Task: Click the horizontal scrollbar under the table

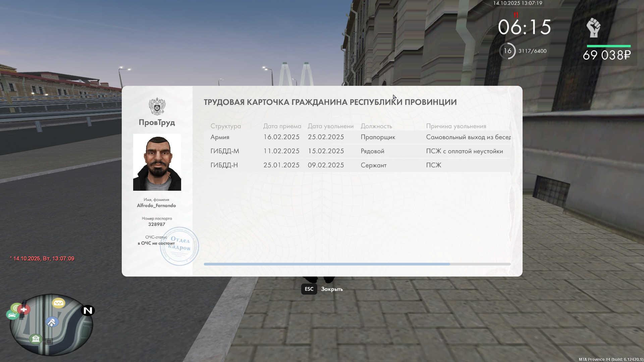Action: pos(327,264)
